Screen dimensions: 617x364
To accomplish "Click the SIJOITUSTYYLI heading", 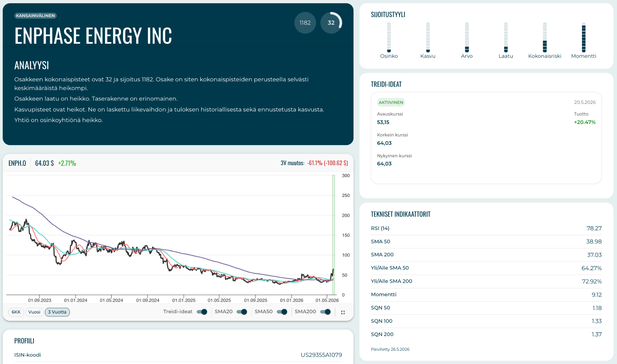I will (x=388, y=14).
